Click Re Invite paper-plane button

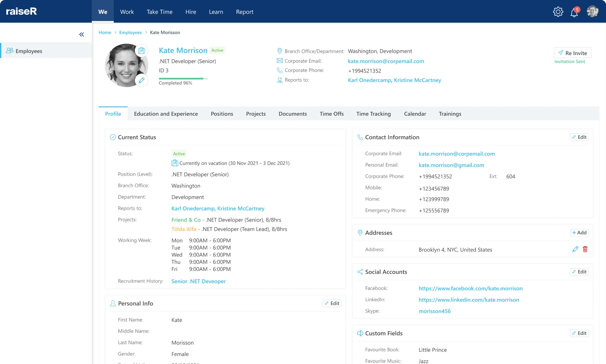tap(572, 53)
